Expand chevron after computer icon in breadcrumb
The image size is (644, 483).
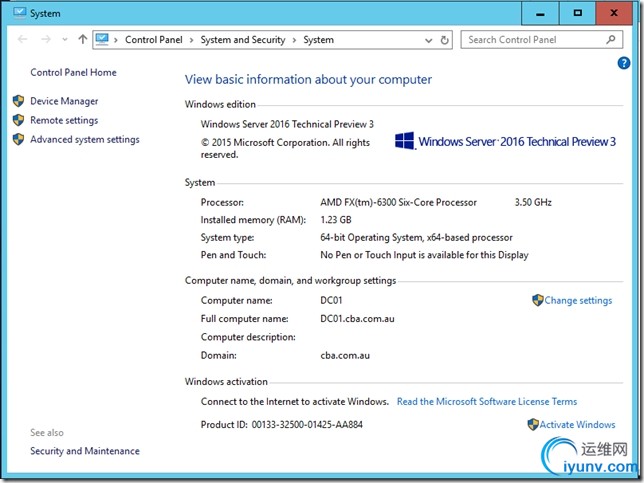point(116,40)
